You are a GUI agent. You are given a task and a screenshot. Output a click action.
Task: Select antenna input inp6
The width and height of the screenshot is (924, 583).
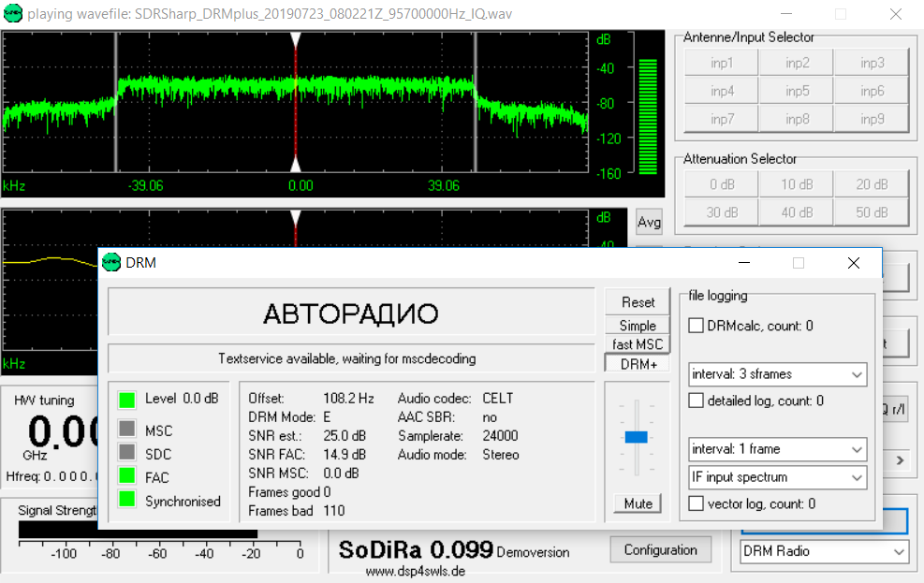(x=872, y=92)
